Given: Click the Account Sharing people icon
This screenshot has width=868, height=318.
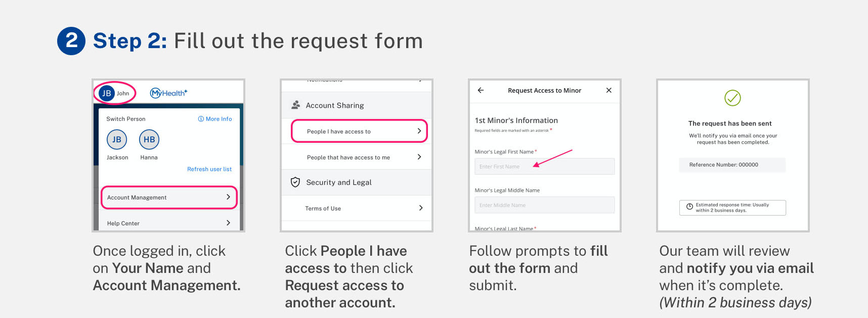Looking at the screenshot, I should click(295, 105).
